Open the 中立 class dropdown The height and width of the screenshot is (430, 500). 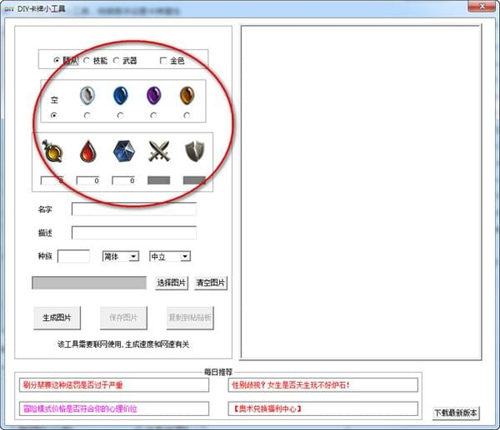click(170, 256)
